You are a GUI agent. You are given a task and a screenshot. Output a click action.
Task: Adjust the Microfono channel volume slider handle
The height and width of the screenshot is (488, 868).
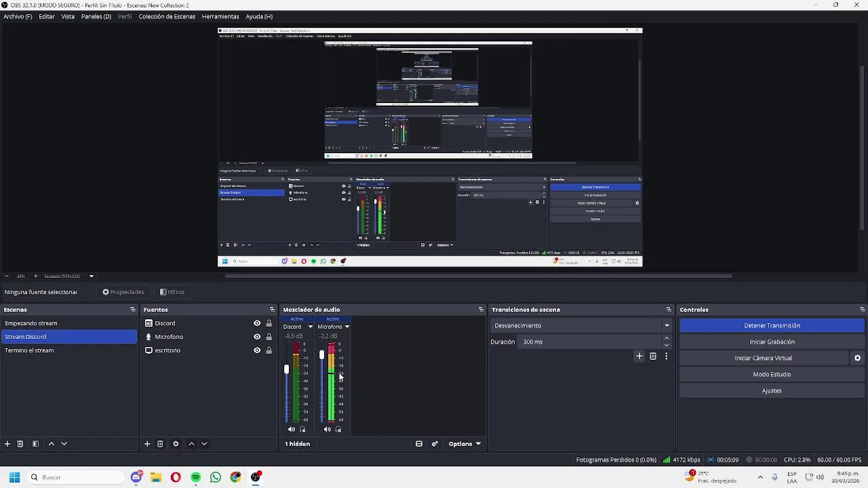point(321,354)
